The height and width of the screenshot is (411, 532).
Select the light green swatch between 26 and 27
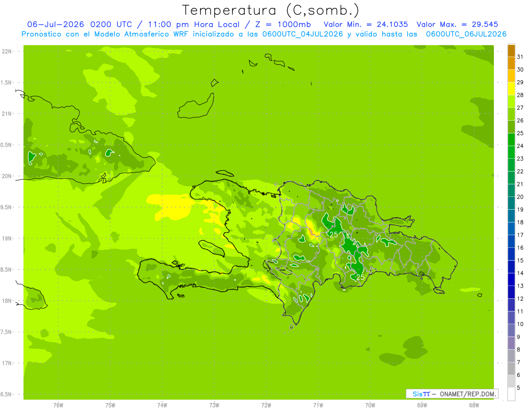[x=511, y=114]
